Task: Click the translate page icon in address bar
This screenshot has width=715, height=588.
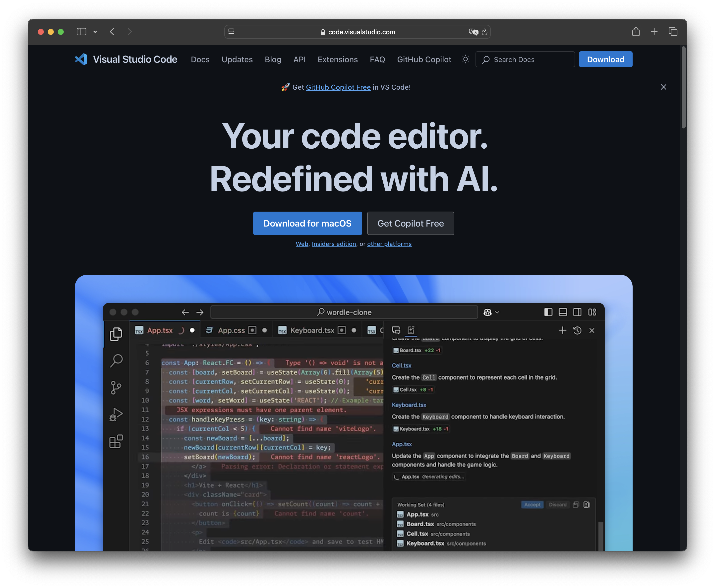Action: 473,32
